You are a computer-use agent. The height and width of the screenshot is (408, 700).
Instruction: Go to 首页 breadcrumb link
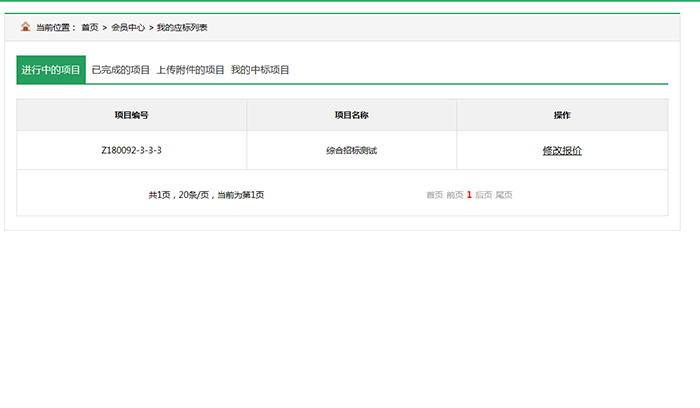pyautogui.click(x=90, y=28)
